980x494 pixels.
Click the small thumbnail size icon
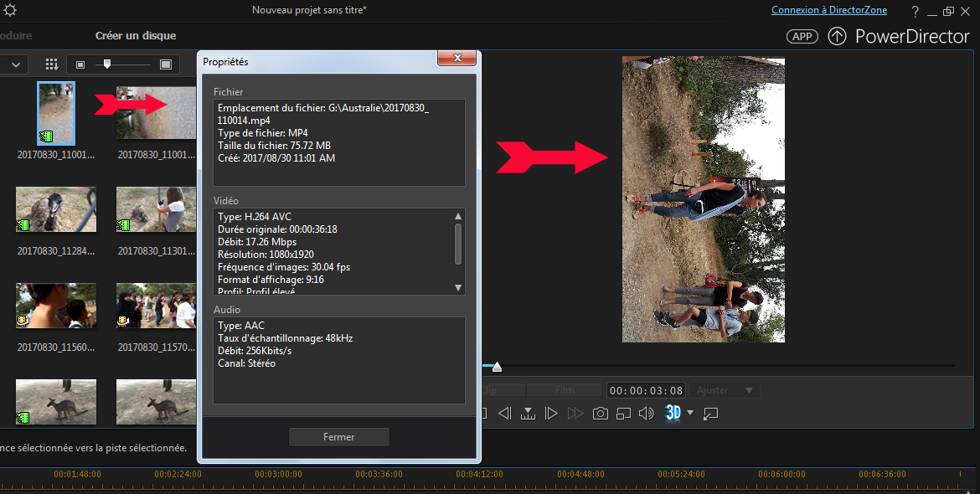point(80,64)
